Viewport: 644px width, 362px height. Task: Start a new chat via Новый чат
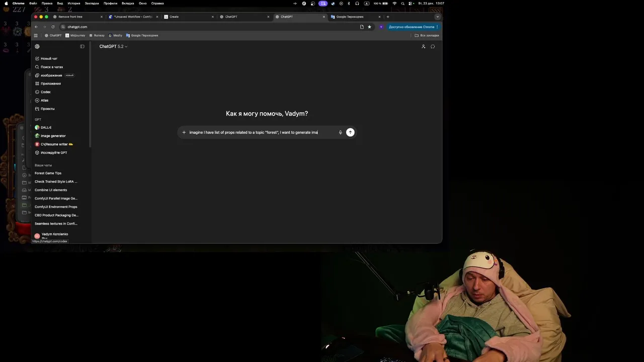46,58
